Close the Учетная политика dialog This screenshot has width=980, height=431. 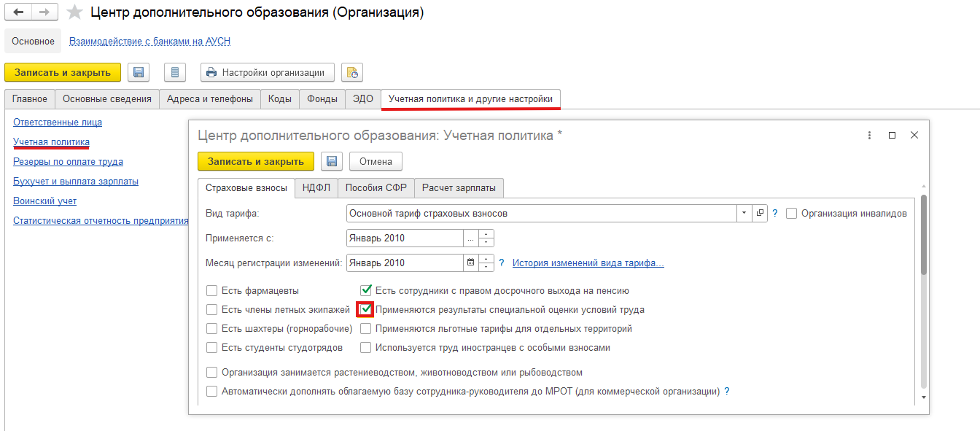[914, 136]
